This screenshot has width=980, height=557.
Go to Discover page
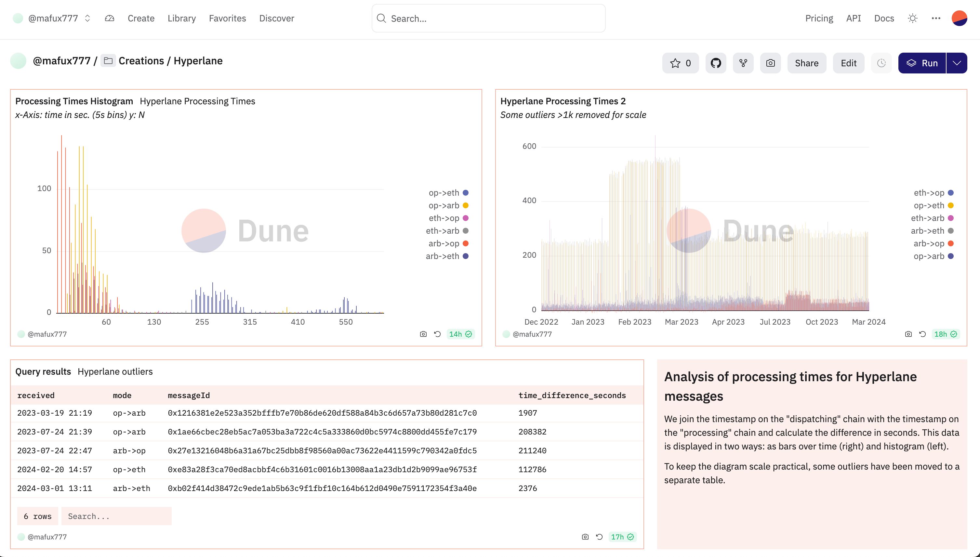[277, 19]
